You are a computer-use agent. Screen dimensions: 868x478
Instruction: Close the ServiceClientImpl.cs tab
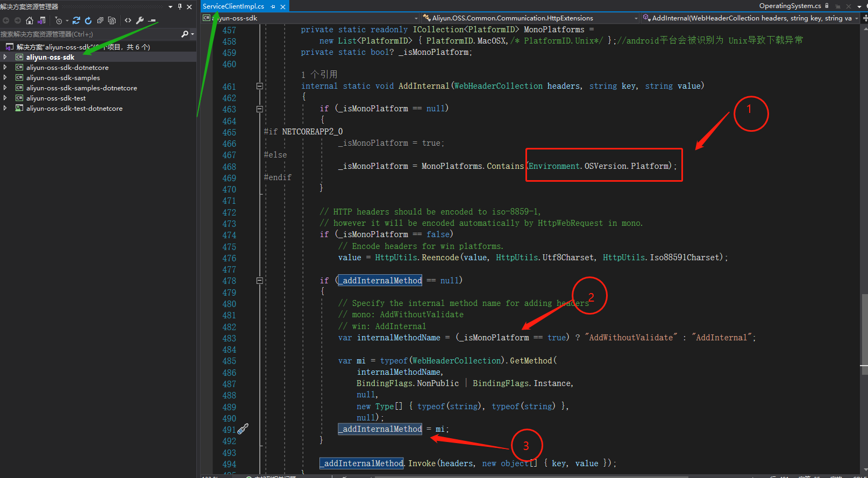(x=283, y=7)
